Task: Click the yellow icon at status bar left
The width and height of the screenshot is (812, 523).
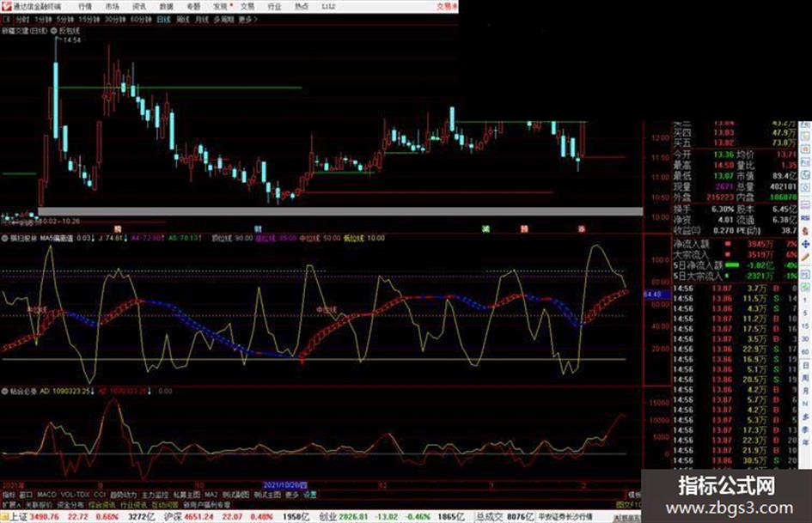Action: pos(4,517)
